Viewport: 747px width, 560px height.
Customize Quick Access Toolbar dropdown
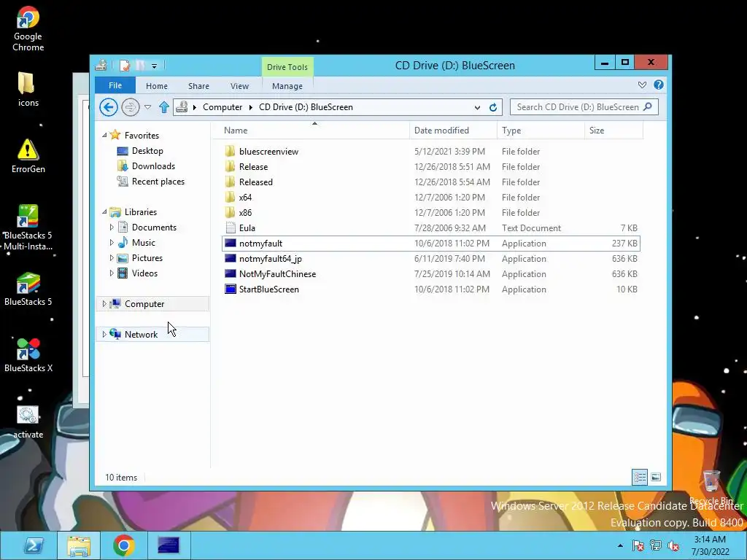[154, 66]
